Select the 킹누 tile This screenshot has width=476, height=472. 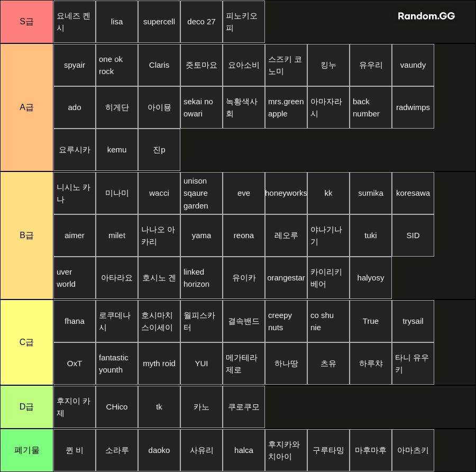tap(328, 65)
